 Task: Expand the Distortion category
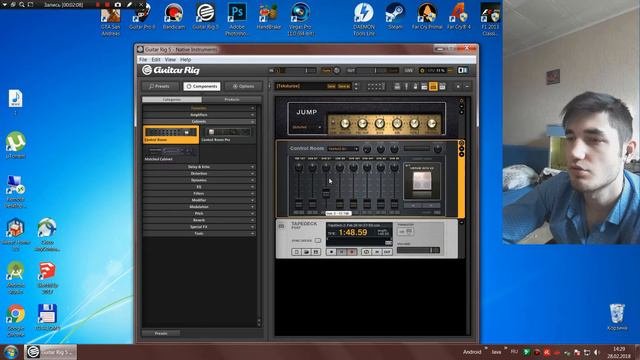coord(199,173)
